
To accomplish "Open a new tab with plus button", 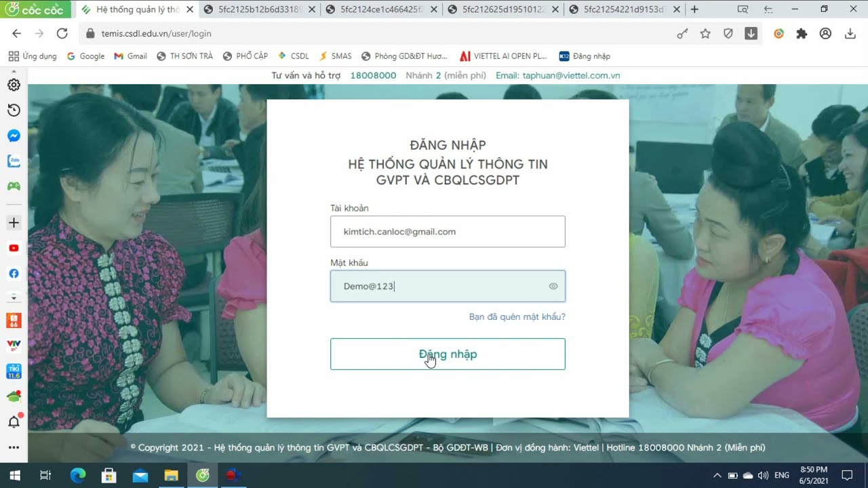I will point(694,9).
